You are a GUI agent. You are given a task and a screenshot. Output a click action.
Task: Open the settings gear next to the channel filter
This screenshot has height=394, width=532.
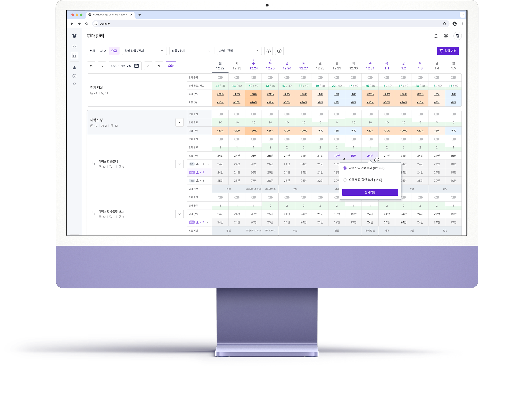click(269, 51)
